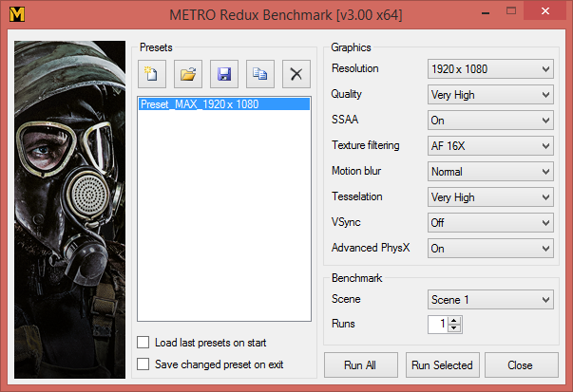Click the Metro M logo in the title bar
This screenshot has height=392, width=573.
[17, 14]
